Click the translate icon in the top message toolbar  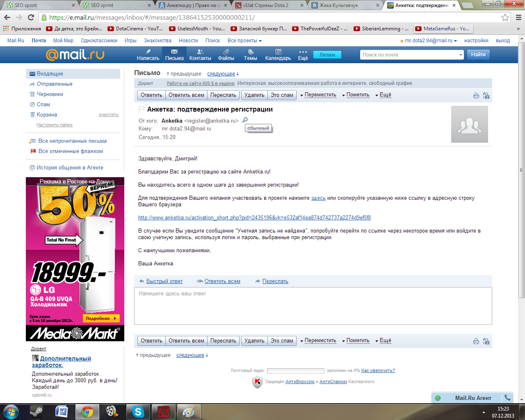click(x=486, y=96)
